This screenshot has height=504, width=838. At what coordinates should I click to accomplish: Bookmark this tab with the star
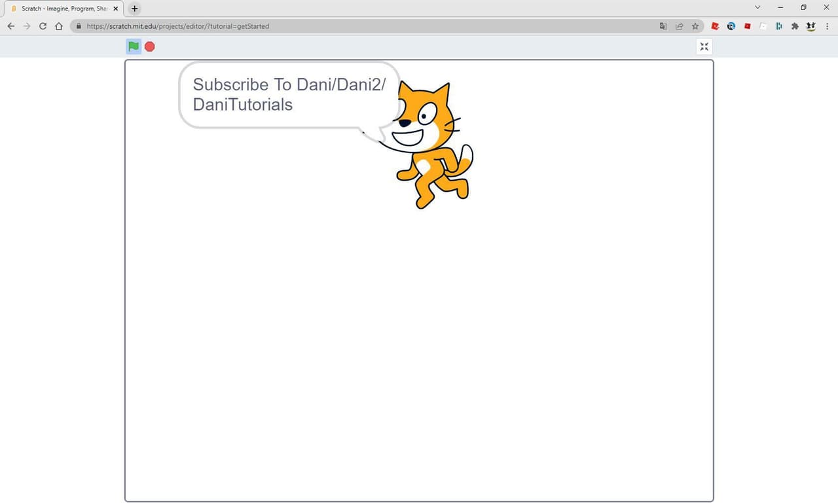point(695,26)
